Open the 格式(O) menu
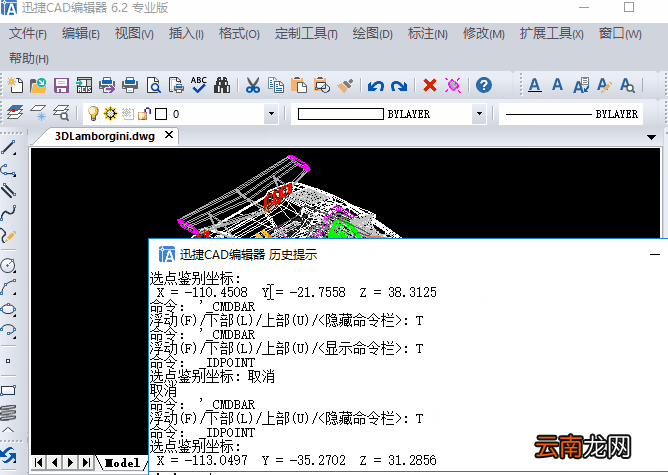 click(x=239, y=33)
